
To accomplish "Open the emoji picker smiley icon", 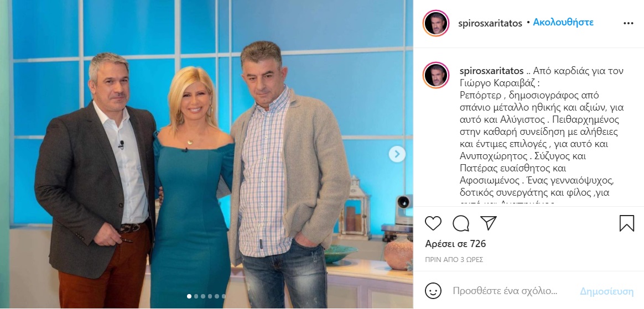I will [x=433, y=291].
